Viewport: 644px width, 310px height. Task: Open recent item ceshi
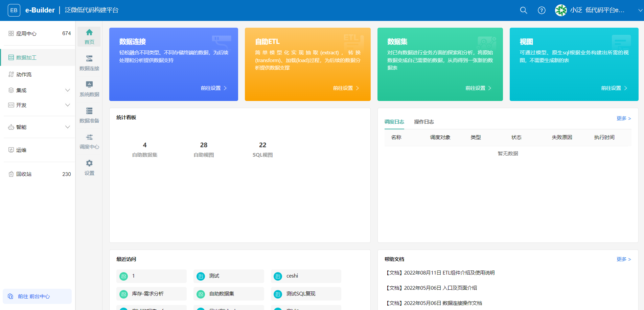click(306, 276)
